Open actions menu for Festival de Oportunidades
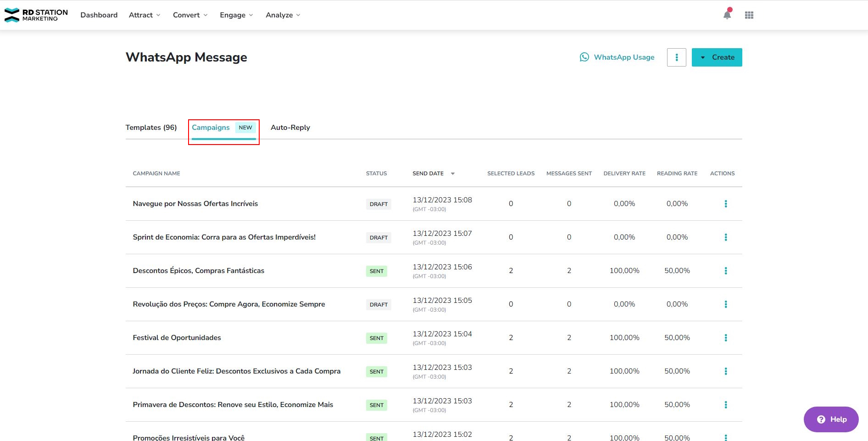The image size is (868, 441). [x=725, y=338]
